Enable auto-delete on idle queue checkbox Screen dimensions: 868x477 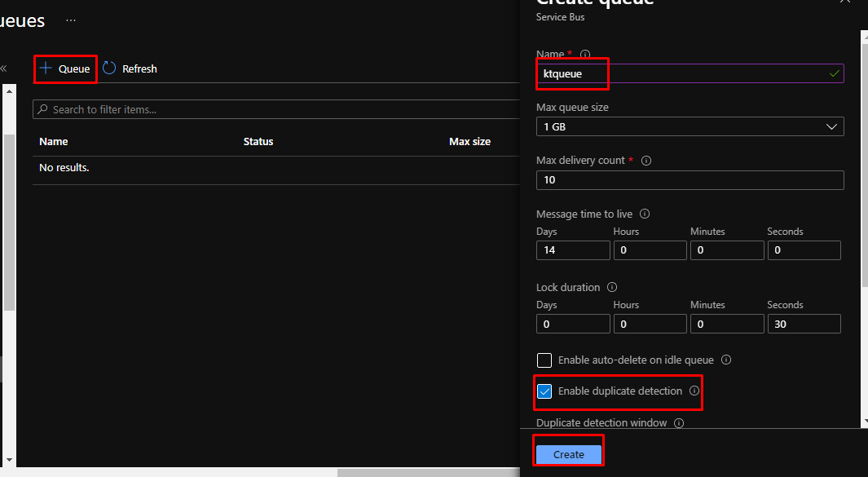[544, 360]
